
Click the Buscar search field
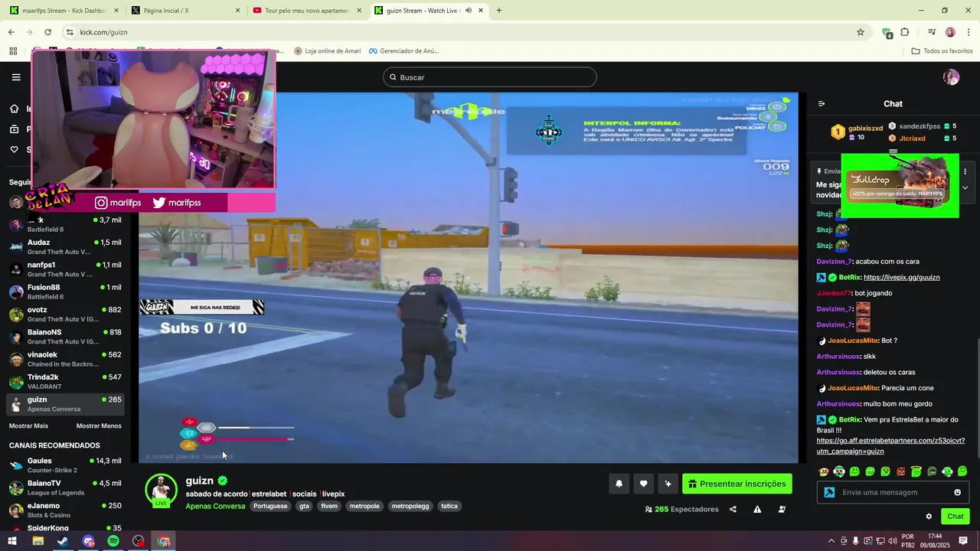coord(490,77)
